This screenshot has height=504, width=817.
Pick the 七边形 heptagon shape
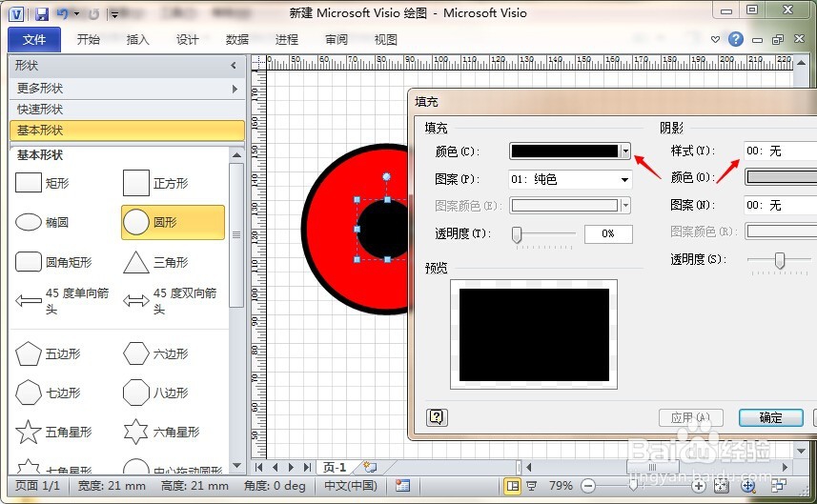click(48, 393)
